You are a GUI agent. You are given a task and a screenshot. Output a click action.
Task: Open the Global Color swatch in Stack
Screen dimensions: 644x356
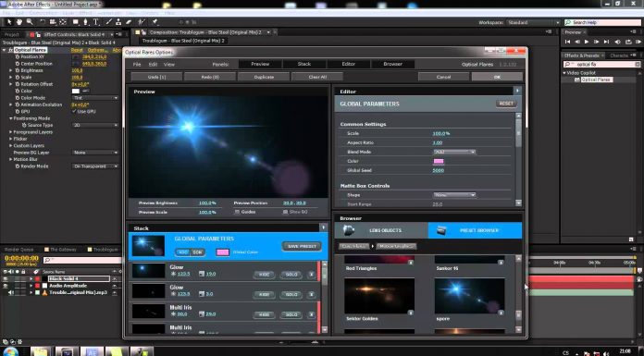(222, 252)
